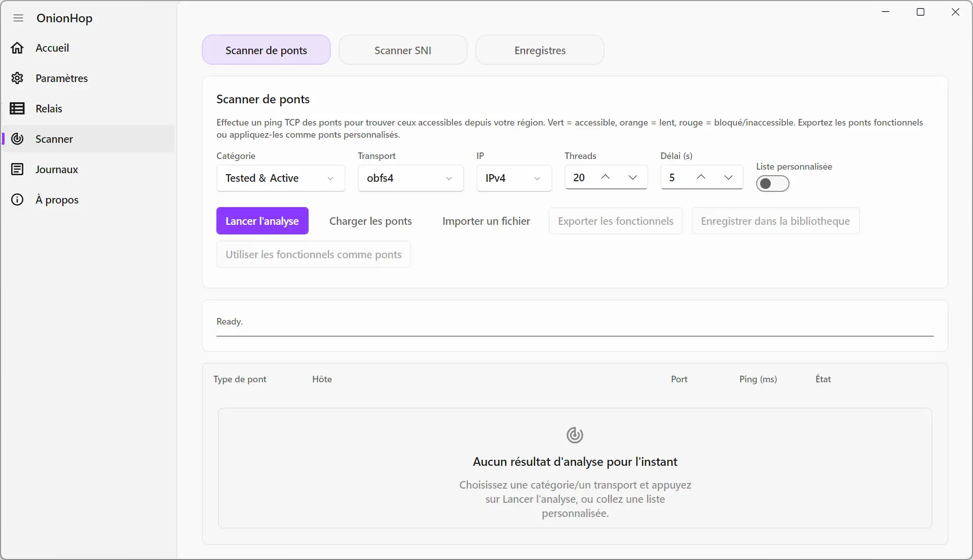Open the Transport dropdown showing obfs4
Image resolution: width=973 pixels, height=560 pixels.
(410, 178)
